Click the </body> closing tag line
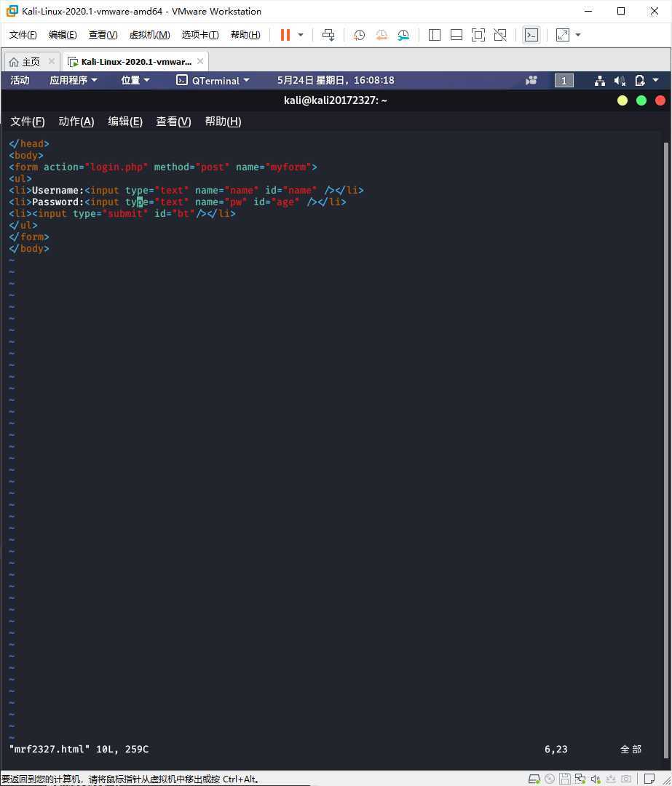Image resolution: width=672 pixels, height=786 pixels. (x=29, y=249)
